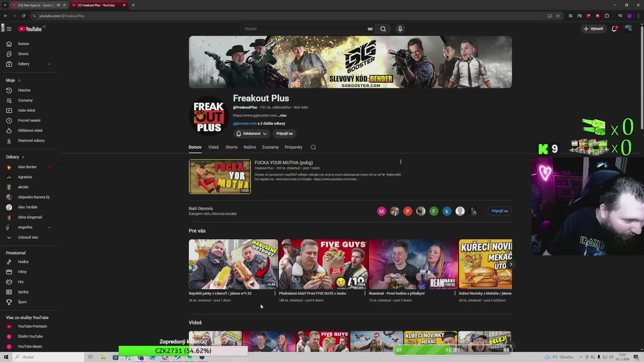Mute the Rise Against tab audio icon
Image resolution: width=644 pixels, height=362 pixels.
coord(58,5)
